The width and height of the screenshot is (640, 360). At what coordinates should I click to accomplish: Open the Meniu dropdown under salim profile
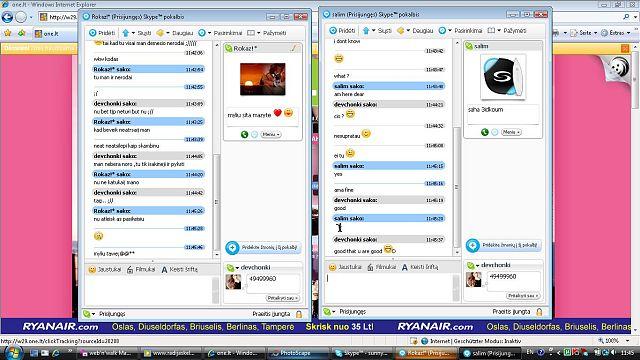pos(511,132)
